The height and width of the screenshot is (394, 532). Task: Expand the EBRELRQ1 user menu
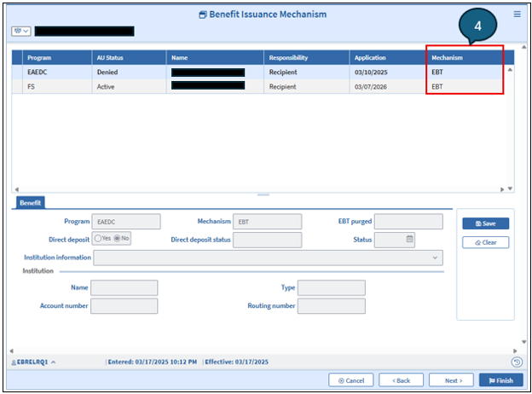[33, 362]
